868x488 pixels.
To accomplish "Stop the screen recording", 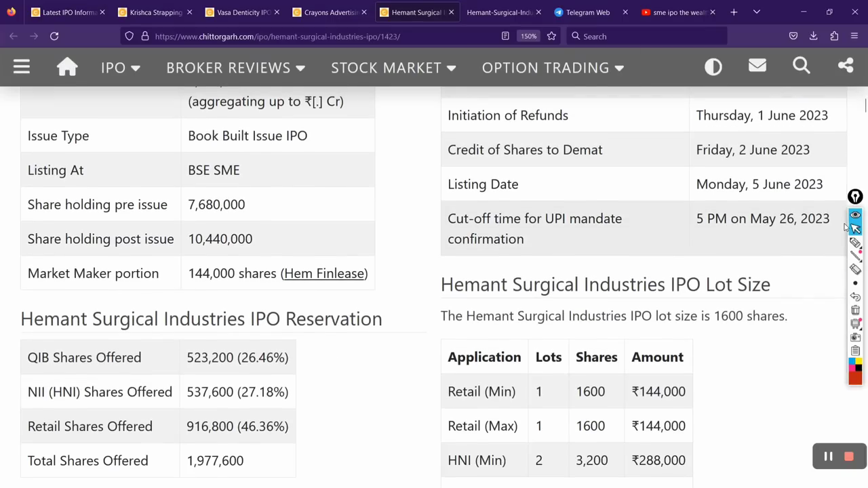I will 849,457.
